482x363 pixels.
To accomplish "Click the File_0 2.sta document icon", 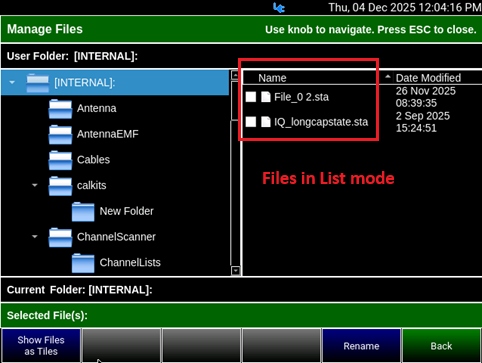I will tap(265, 97).
